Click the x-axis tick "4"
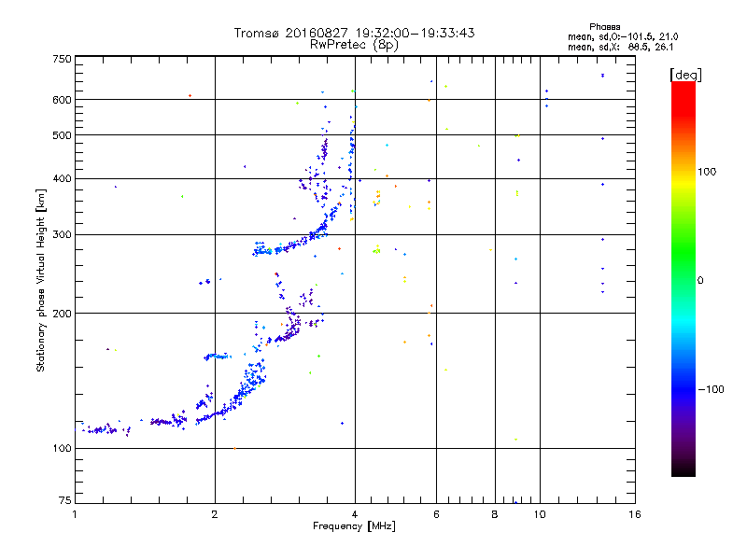 pos(355,514)
